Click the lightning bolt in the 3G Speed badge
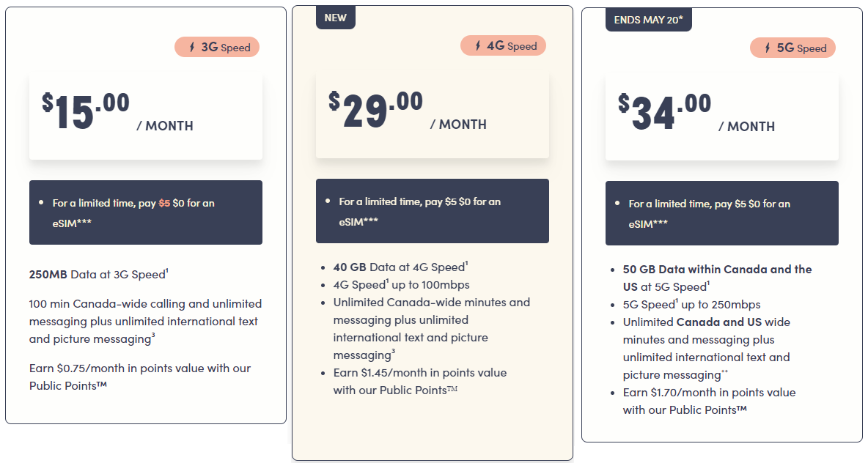 [193, 48]
